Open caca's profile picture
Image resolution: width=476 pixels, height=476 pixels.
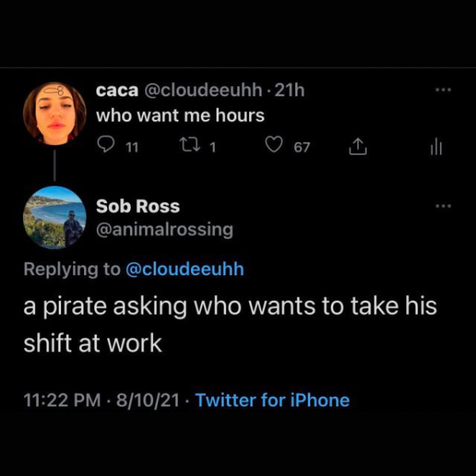(x=54, y=113)
